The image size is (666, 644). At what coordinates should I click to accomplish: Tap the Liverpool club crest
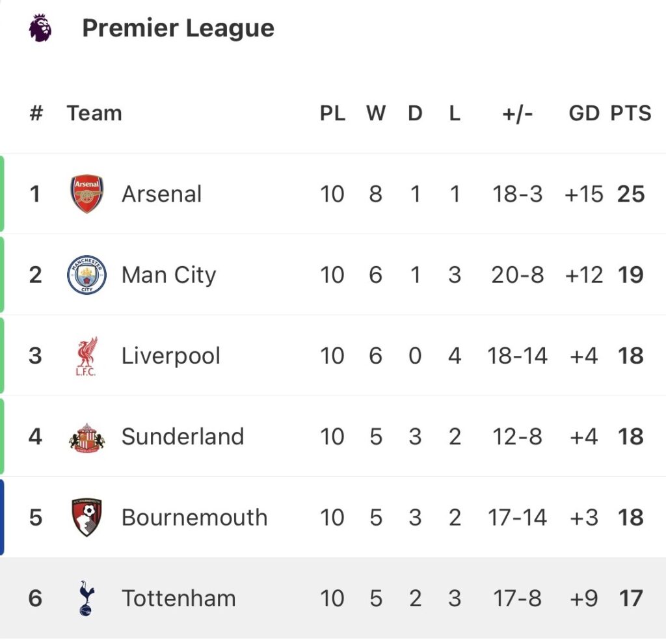[87, 356]
